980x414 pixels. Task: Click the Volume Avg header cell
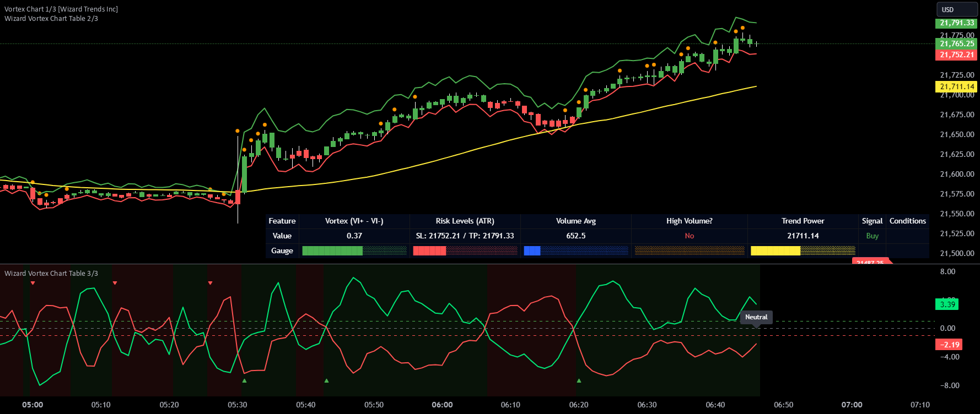576,221
